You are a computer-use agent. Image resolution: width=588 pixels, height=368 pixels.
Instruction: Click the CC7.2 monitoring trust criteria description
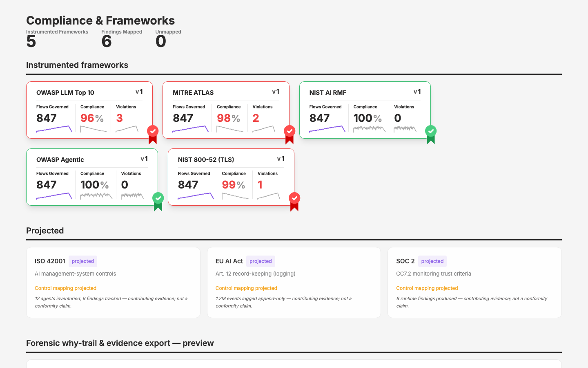click(x=434, y=274)
